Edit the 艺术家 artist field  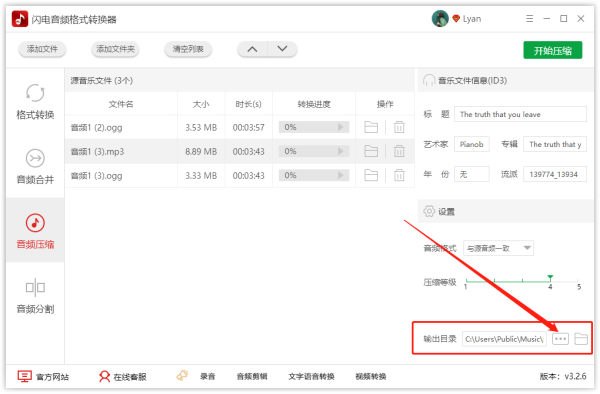pos(471,144)
